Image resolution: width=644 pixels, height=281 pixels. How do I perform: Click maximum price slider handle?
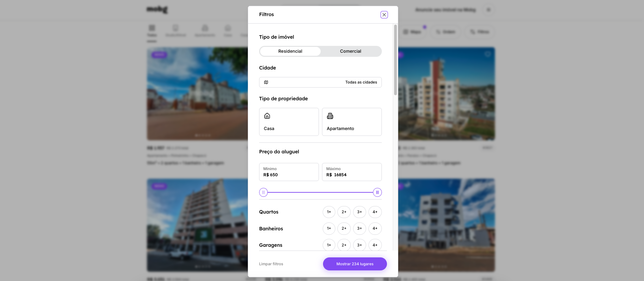377,192
